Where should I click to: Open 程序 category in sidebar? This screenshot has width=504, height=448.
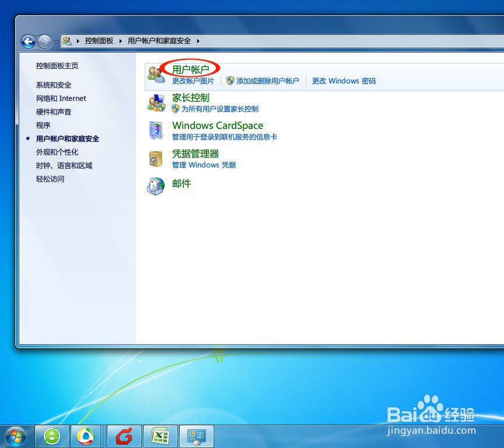click(x=43, y=125)
